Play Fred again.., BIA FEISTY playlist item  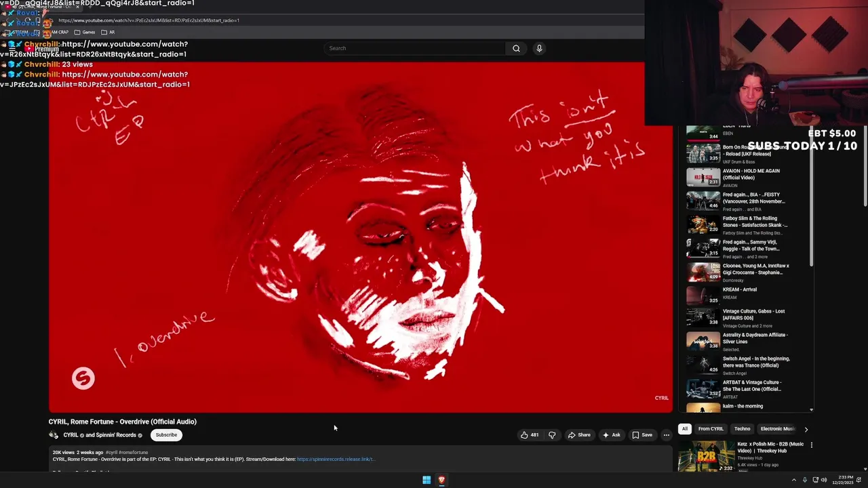(x=748, y=201)
